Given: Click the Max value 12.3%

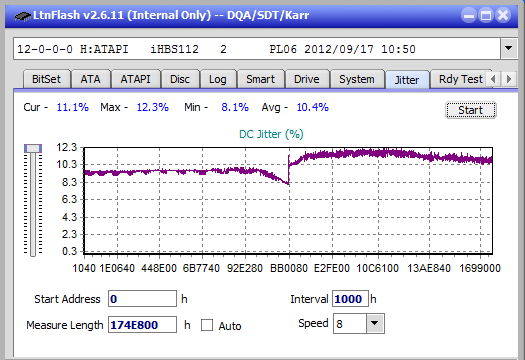Looking at the screenshot, I should pos(153,107).
